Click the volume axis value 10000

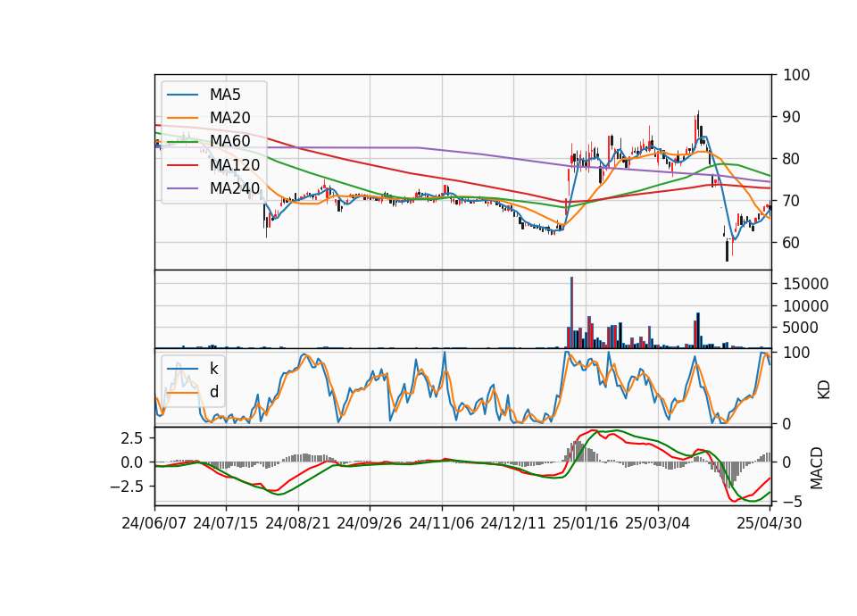(x=805, y=306)
